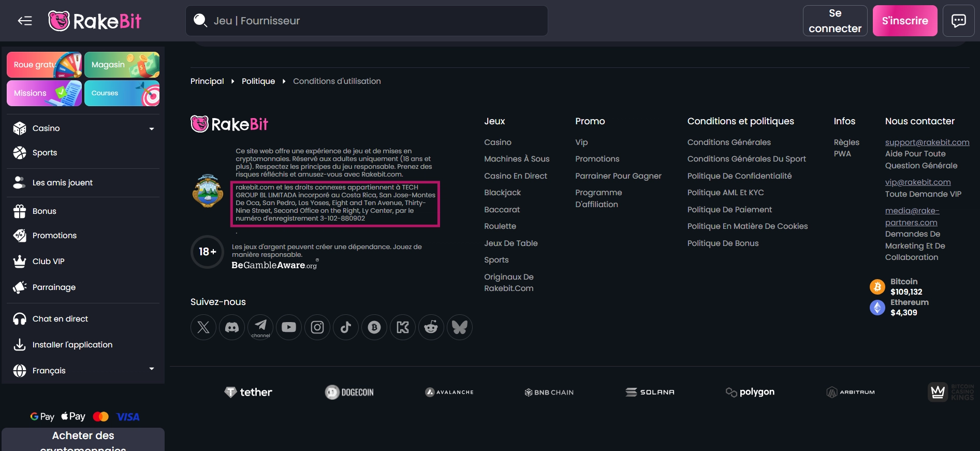Open the Courses tile
The width and height of the screenshot is (980, 451).
(122, 93)
